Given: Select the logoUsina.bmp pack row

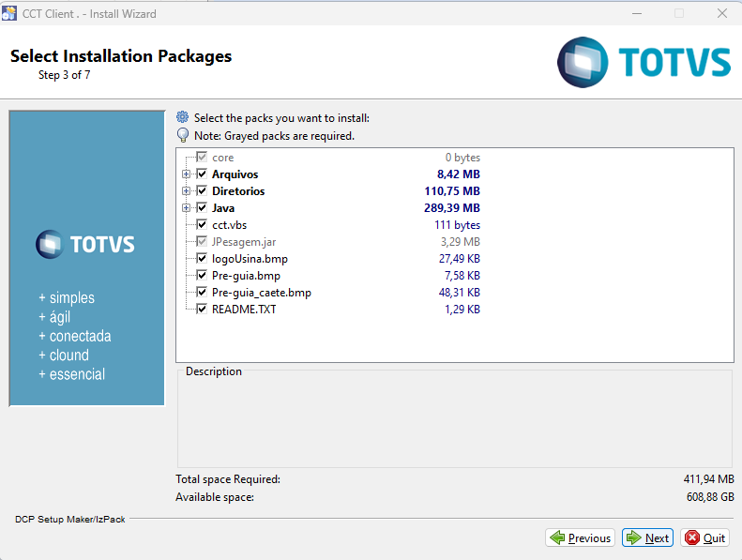Looking at the screenshot, I should [x=339, y=259].
